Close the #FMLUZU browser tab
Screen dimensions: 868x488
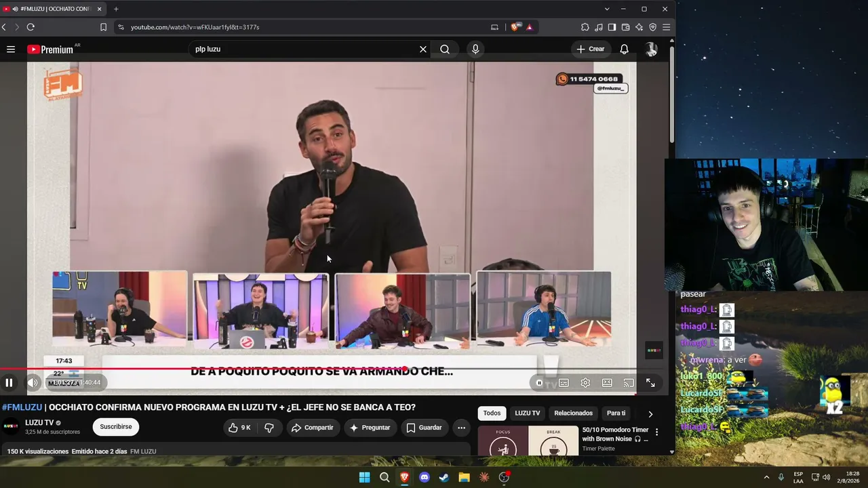tap(100, 9)
